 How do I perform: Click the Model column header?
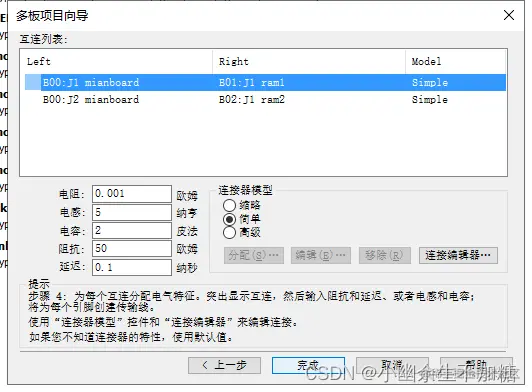456,62
